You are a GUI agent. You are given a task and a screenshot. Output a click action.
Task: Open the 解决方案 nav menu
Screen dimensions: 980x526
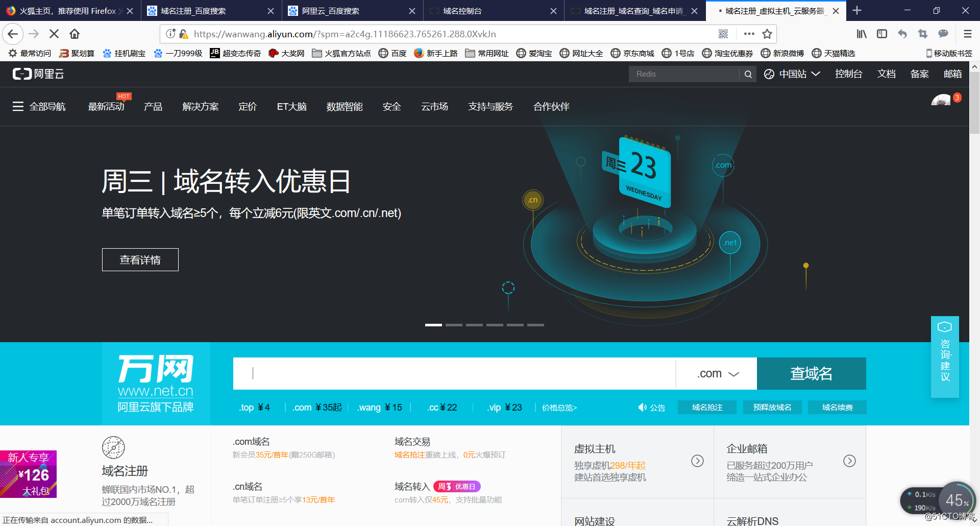click(x=201, y=106)
